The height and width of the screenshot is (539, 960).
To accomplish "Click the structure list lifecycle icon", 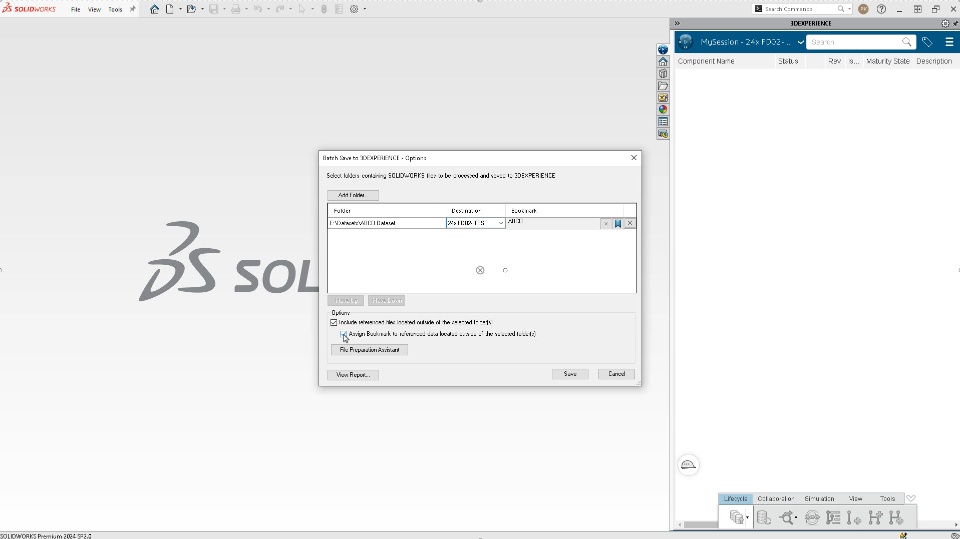I will click(833, 518).
